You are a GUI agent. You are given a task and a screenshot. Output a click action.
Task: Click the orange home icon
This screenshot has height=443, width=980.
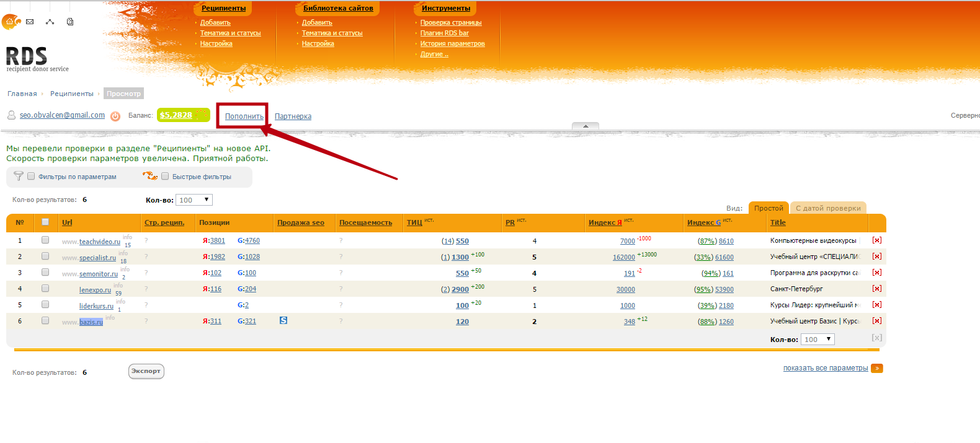pos(9,22)
